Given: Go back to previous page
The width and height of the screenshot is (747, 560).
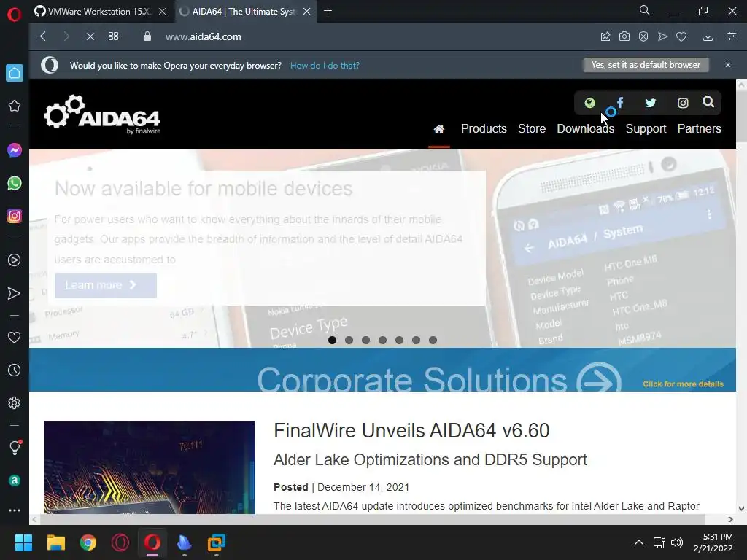Looking at the screenshot, I should pos(43,36).
